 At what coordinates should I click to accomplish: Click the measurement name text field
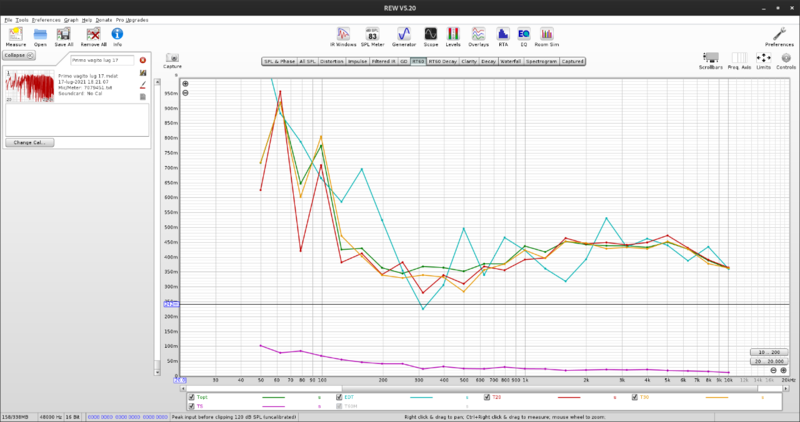(x=101, y=60)
